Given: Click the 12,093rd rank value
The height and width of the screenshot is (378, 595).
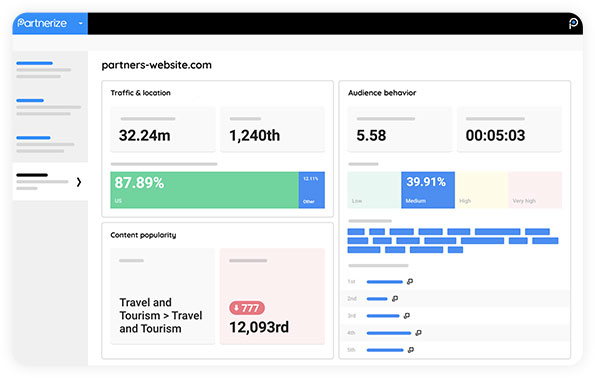Looking at the screenshot, I should pyautogui.click(x=259, y=327).
